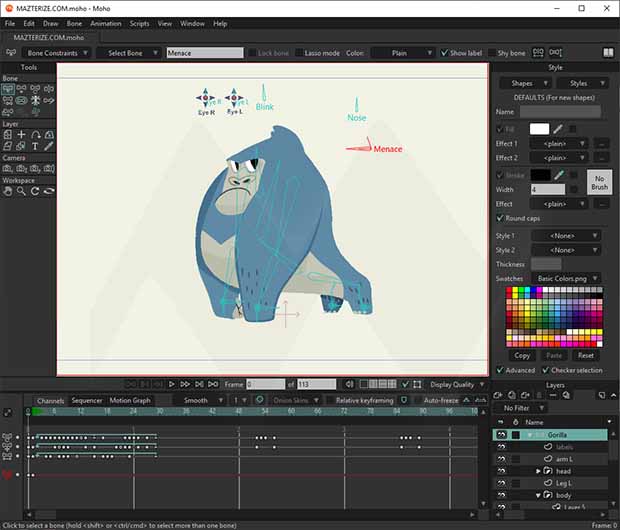Click the Rotate Workspace tool

pyautogui.click(x=35, y=190)
